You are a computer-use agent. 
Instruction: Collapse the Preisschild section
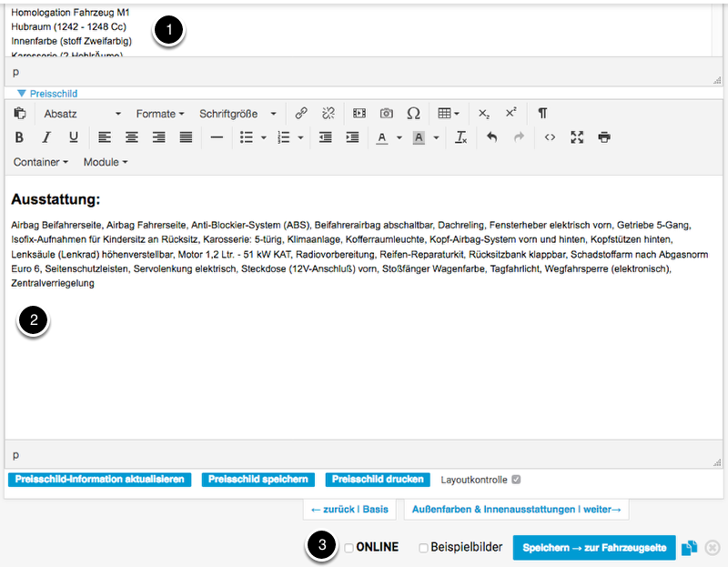[x=22, y=93]
